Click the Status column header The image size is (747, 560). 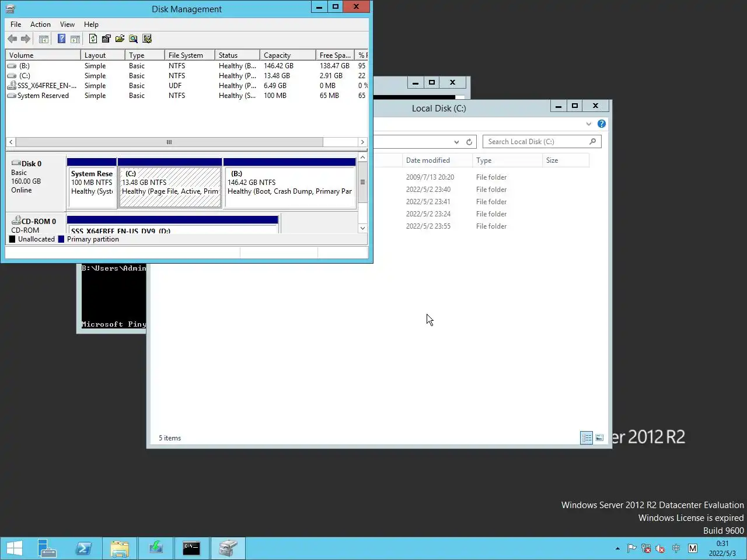tap(238, 55)
